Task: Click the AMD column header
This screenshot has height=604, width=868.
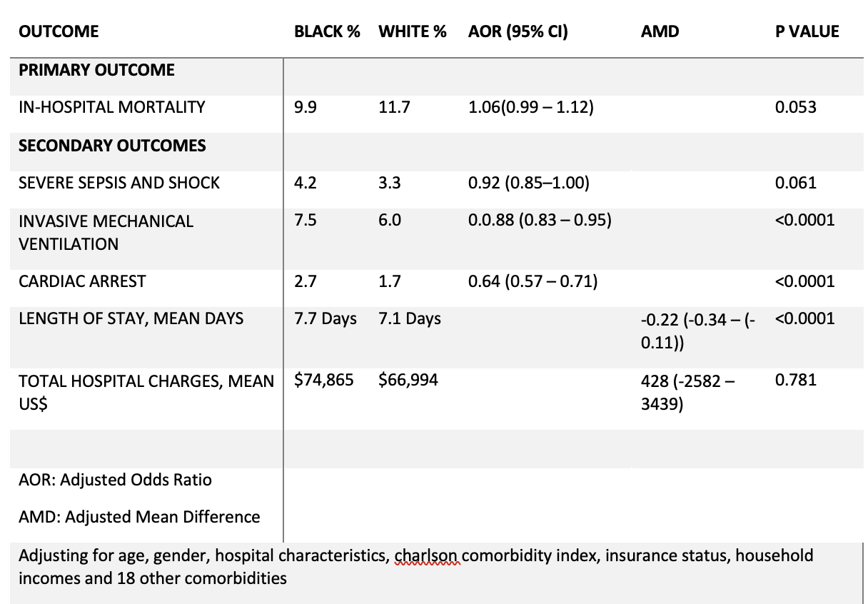Action: coord(660,31)
